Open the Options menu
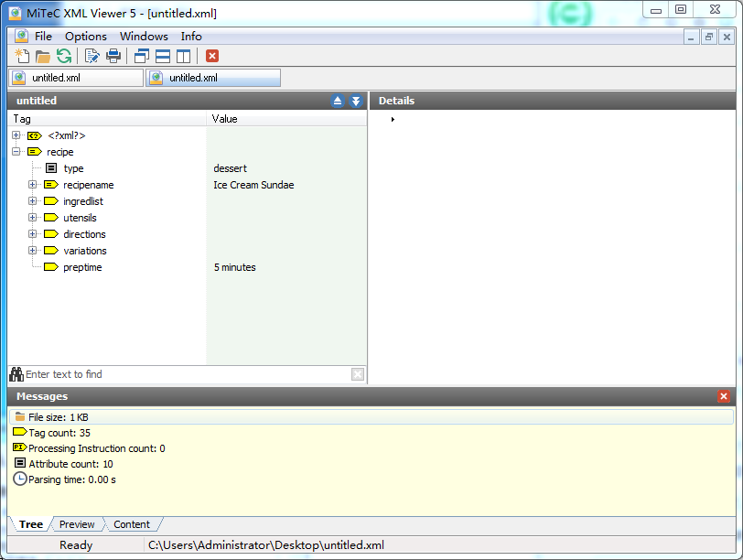This screenshot has height=560, width=743. pos(85,37)
